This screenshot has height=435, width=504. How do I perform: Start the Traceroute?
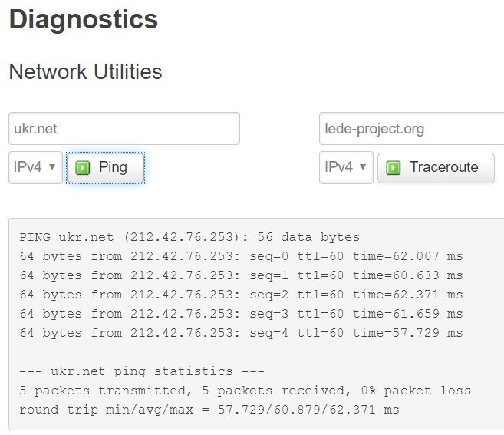pyautogui.click(x=436, y=168)
